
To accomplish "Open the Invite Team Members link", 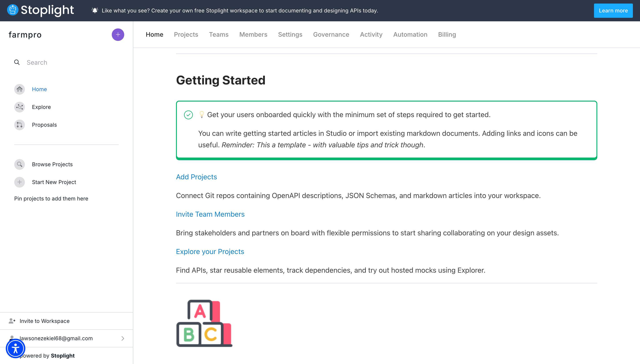I will click(x=210, y=214).
